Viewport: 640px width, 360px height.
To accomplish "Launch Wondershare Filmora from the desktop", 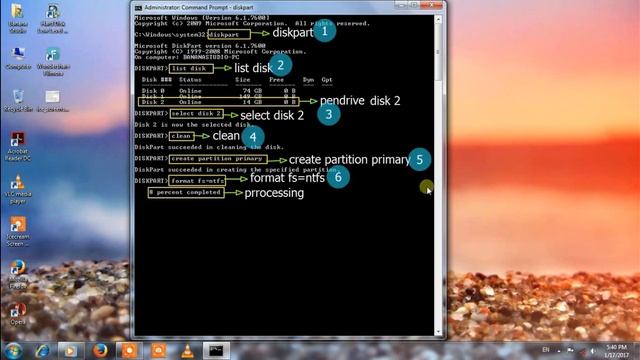I will pos(53,61).
